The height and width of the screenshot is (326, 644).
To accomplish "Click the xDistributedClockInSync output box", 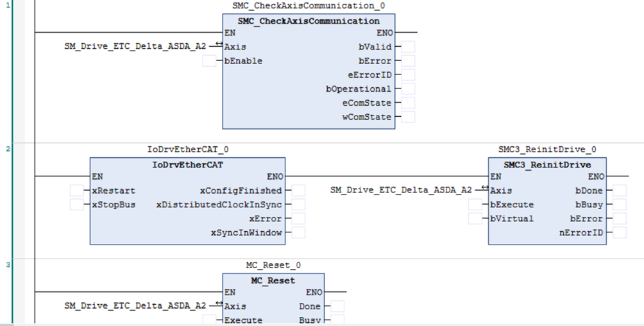I will (298, 205).
